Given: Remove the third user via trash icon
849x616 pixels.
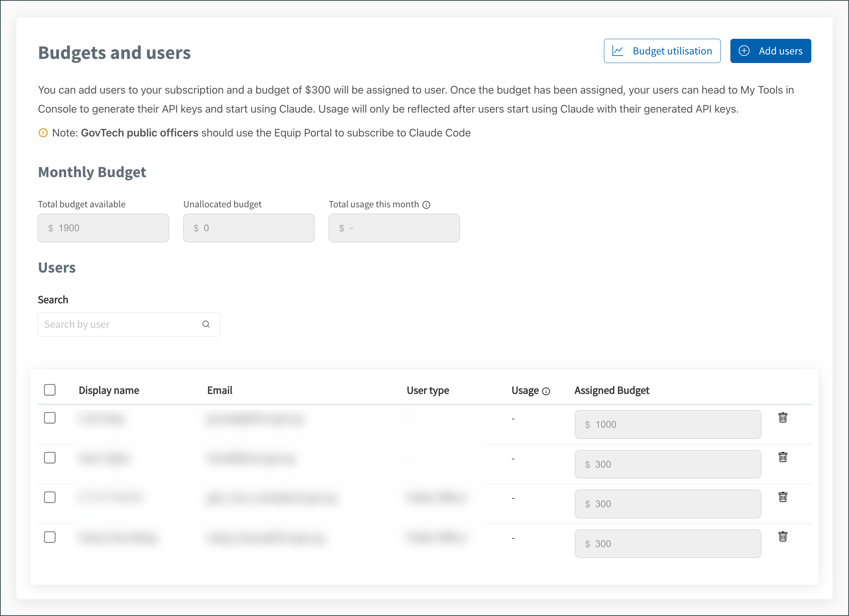Looking at the screenshot, I should 783,497.
